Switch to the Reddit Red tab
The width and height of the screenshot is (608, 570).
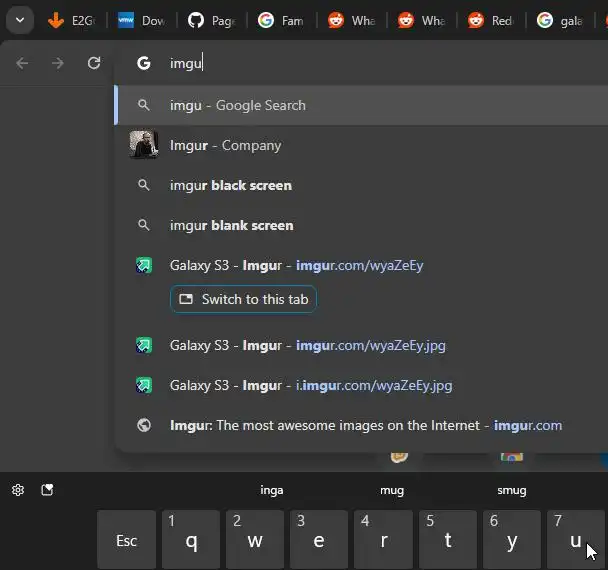[x=491, y=20]
